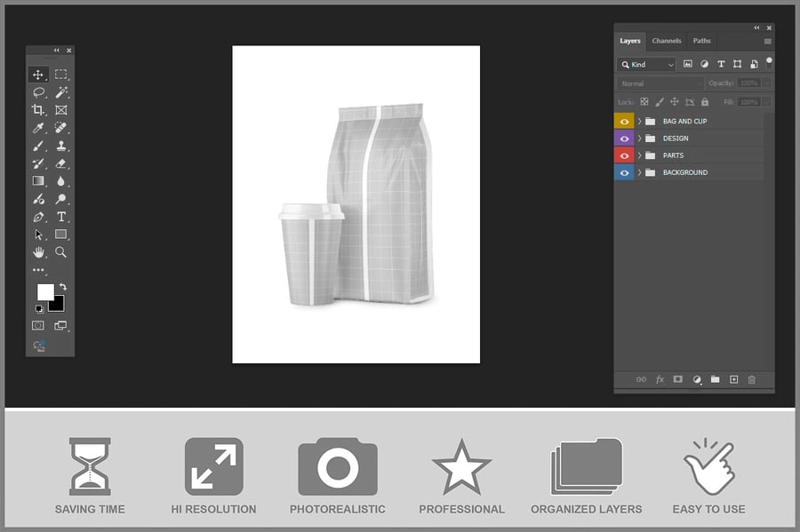Collapse the toolbar with double arrows
The height and width of the screenshot is (532, 800).
(57, 50)
